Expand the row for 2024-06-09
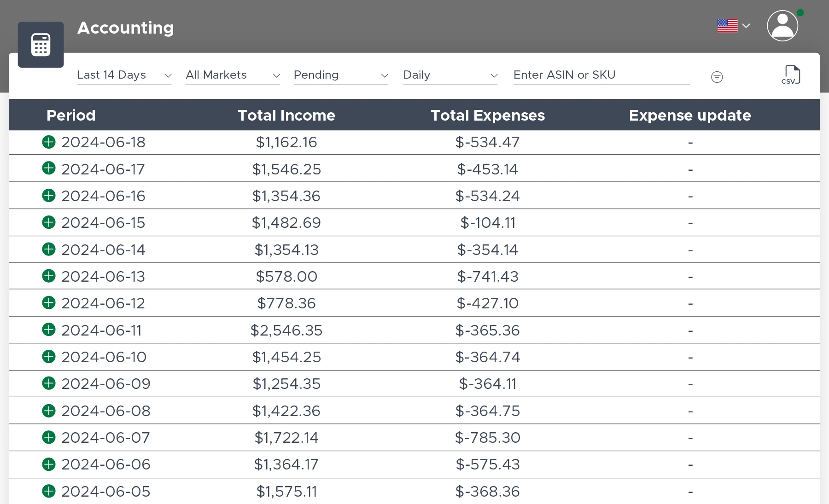 [x=49, y=383]
